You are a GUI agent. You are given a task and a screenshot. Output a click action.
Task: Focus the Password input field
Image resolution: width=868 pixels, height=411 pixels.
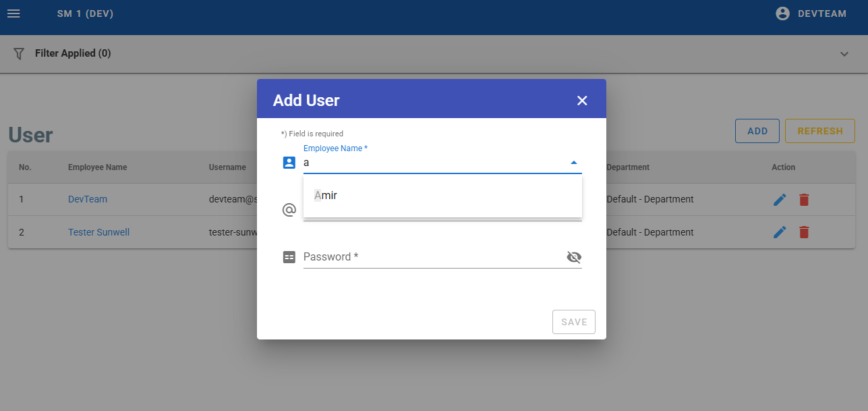click(x=432, y=257)
